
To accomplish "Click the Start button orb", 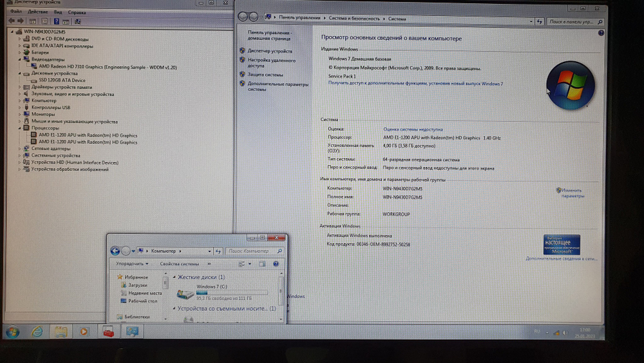I will pos(12,331).
